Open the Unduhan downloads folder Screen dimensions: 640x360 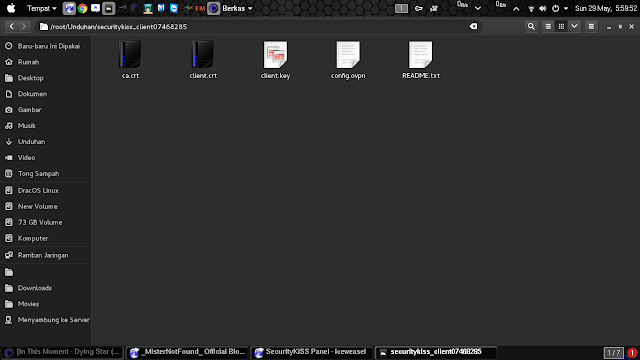coord(45,142)
